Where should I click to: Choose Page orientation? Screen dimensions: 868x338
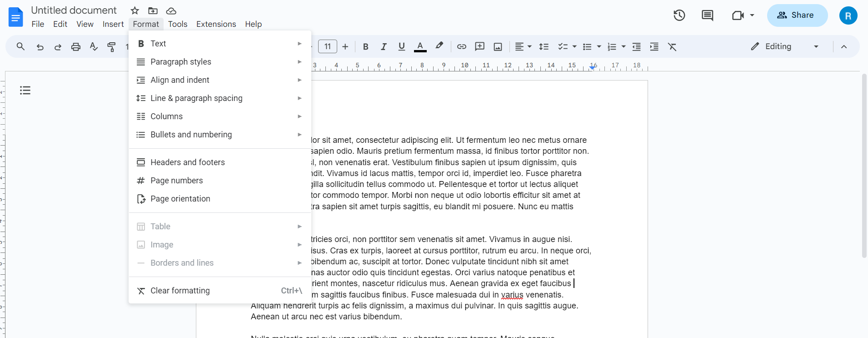coord(220,199)
